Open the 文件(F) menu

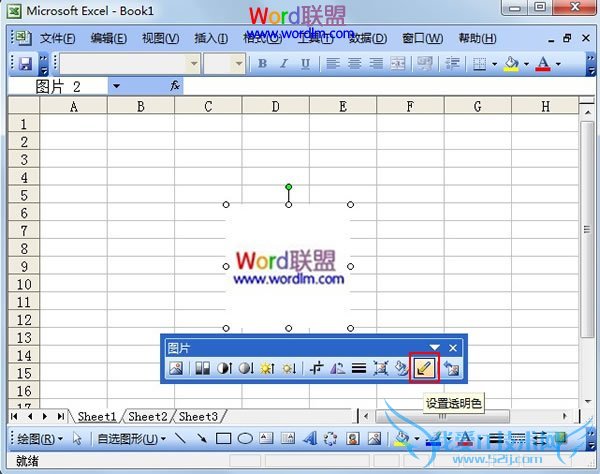pyautogui.click(x=57, y=38)
